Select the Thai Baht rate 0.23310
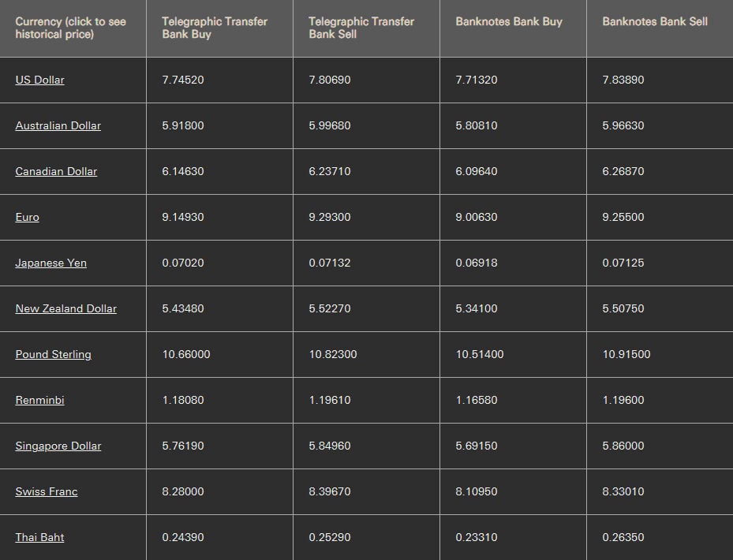Screen dimensions: 733x560 coord(477,537)
